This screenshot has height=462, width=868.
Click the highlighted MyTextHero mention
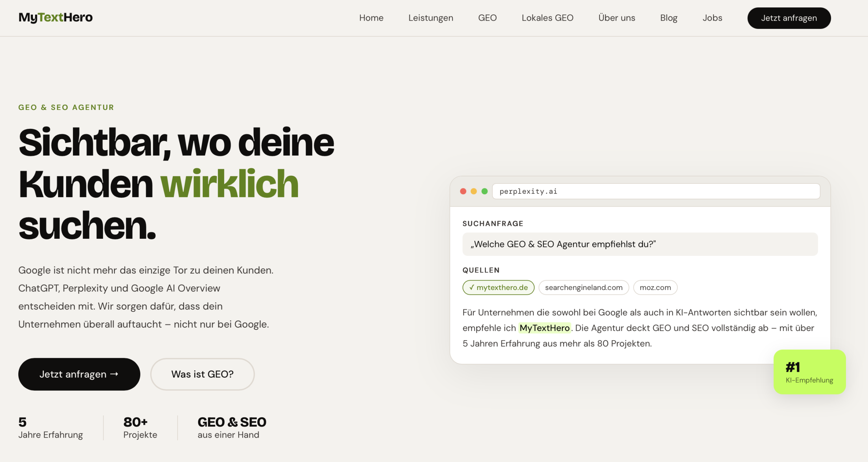pyautogui.click(x=545, y=328)
